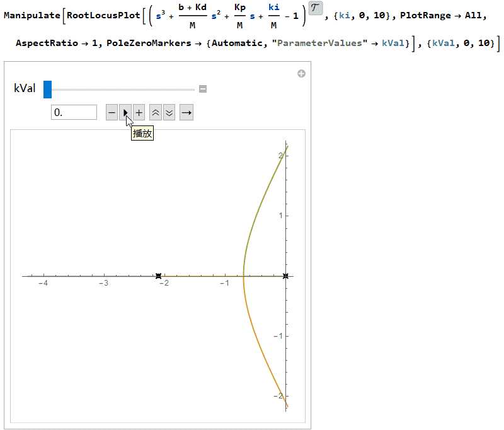504x430 pixels.
Task: Click the Manipulate function name
Action: coord(32,15)
